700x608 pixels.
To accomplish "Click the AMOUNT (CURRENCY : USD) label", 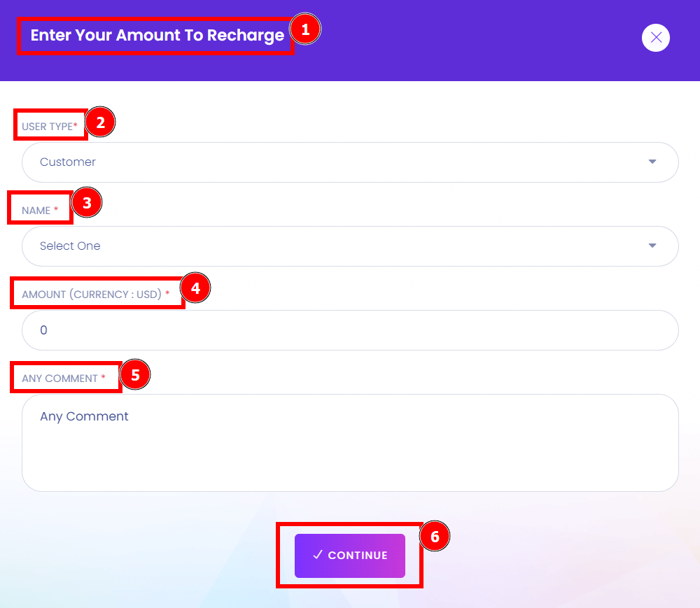I will coord(95,295).
